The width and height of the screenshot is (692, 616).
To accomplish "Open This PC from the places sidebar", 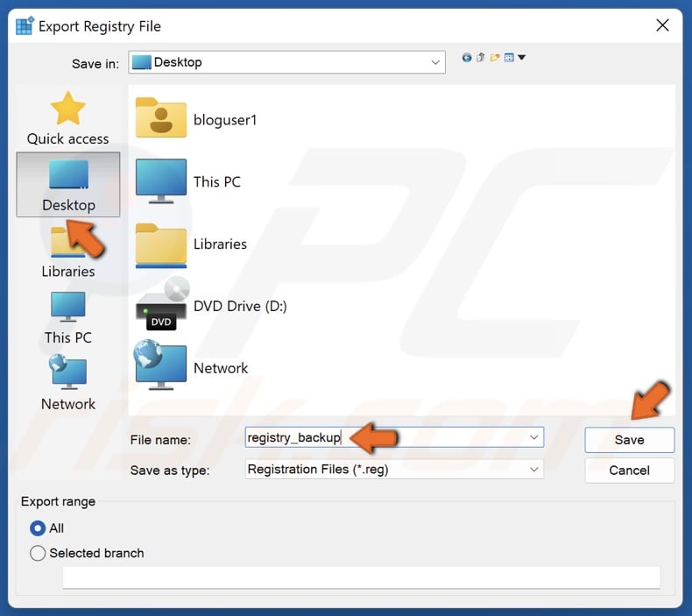I will (x=68, y=318).
